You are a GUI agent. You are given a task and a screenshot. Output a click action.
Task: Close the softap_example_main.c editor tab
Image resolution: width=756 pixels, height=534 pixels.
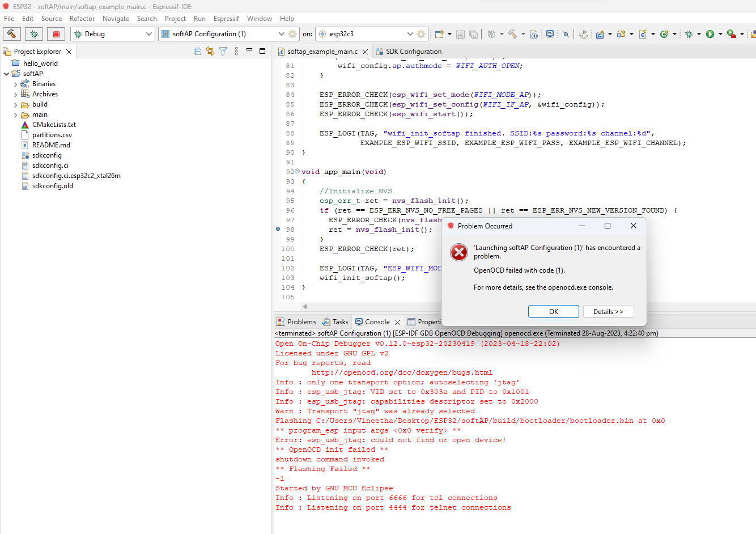point(365,52)
